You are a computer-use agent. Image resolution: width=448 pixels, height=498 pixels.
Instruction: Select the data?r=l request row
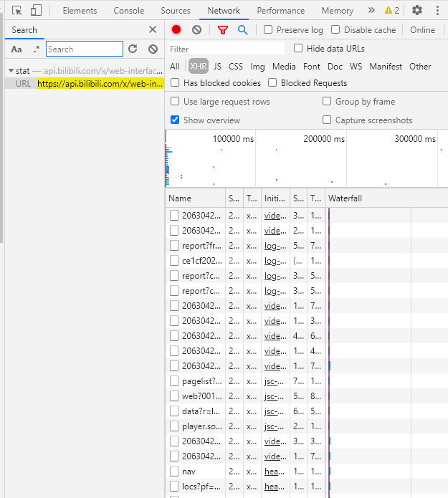tap(307, 411)
